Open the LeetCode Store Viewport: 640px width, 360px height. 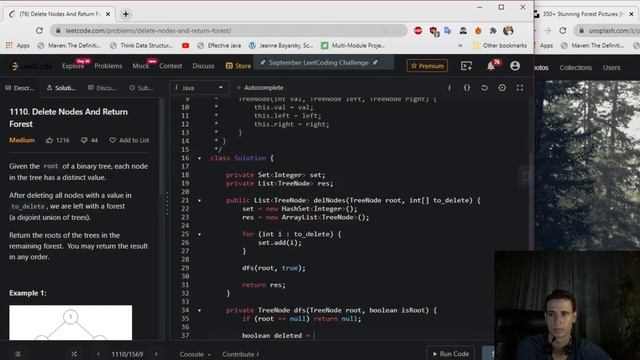[x=238, y=66]
